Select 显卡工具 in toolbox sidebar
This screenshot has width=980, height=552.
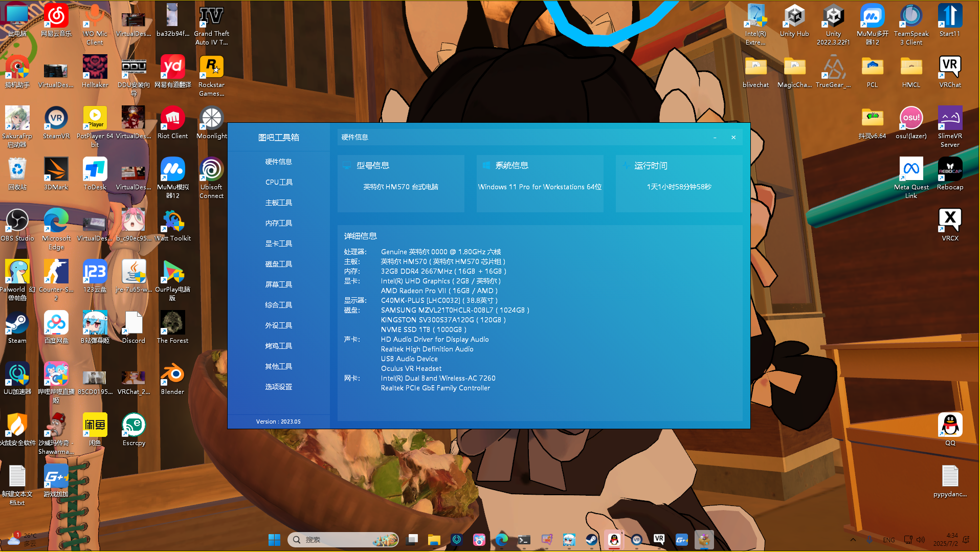pos(279,244)
